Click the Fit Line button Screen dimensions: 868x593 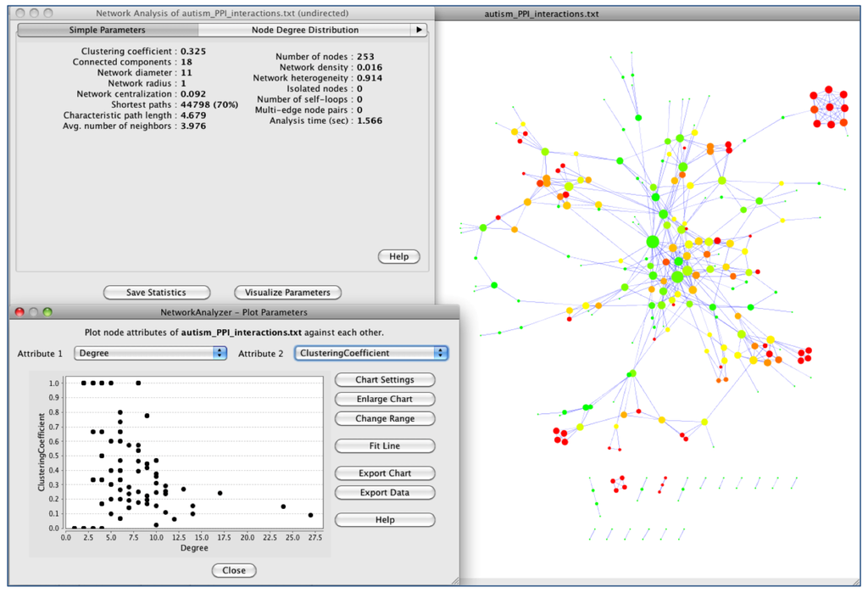click(x=385, y=446)
